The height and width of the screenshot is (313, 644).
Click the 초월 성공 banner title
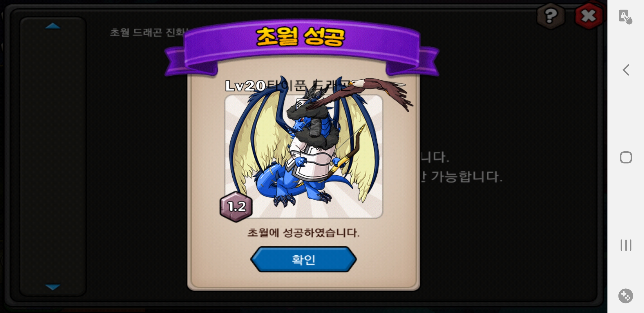coord(301,37)
